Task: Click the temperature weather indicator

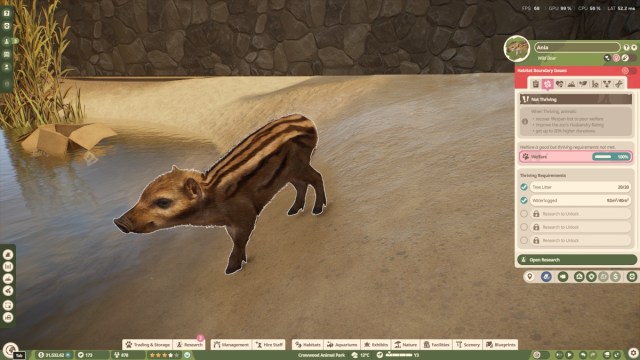Action: point(361,355)
